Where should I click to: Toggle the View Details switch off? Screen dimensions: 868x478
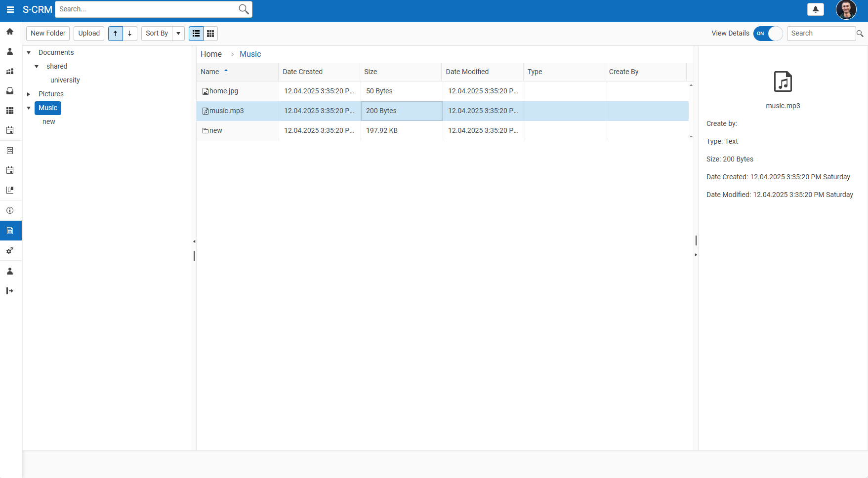[768, 33]
